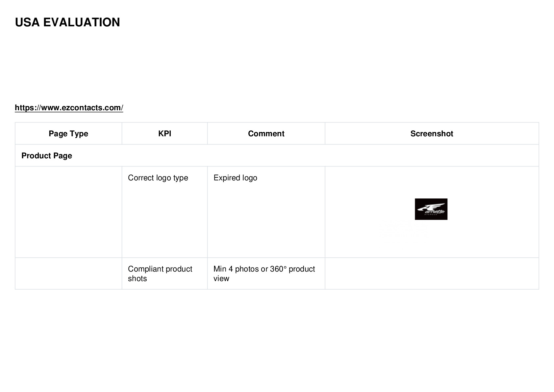Screen dimensions: 554x392
Task: Click the Product Page section row
Action: 277,155
